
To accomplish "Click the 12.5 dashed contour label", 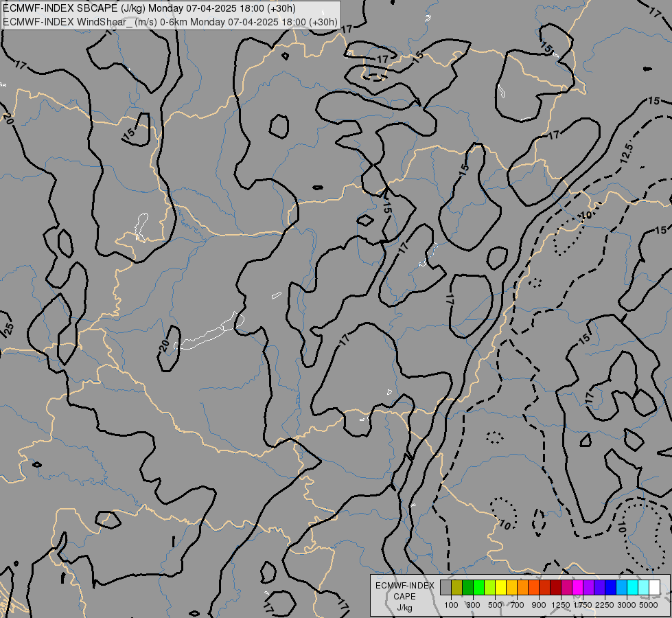I will [x=626, y=154].
